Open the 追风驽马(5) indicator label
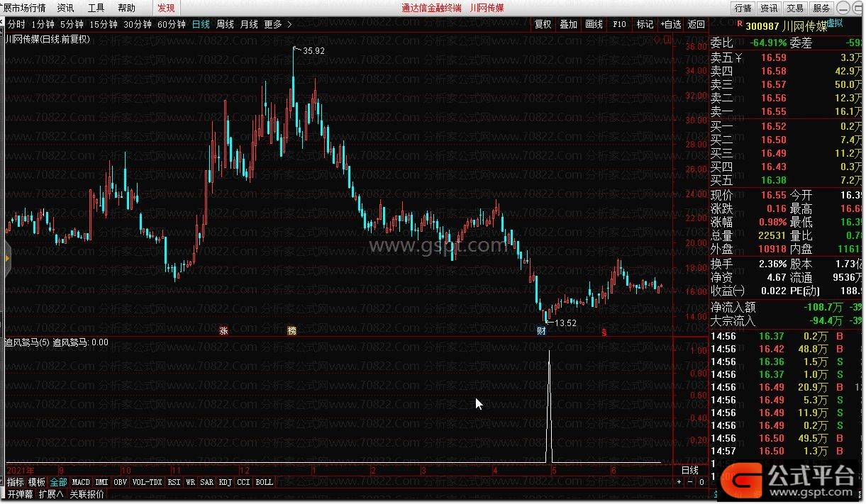 point(28,342)
